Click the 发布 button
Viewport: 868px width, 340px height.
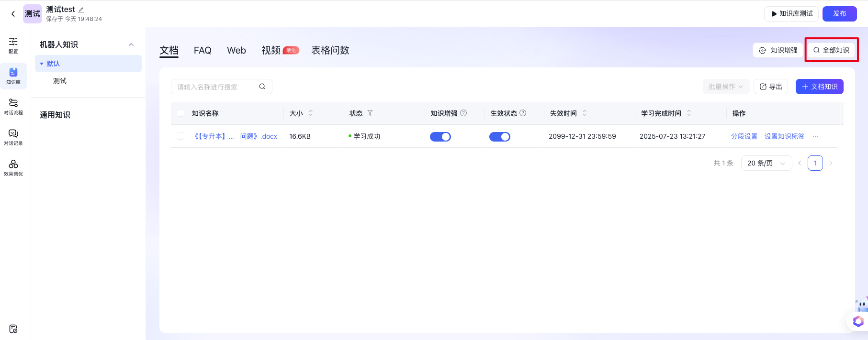[x=839, y=14]
